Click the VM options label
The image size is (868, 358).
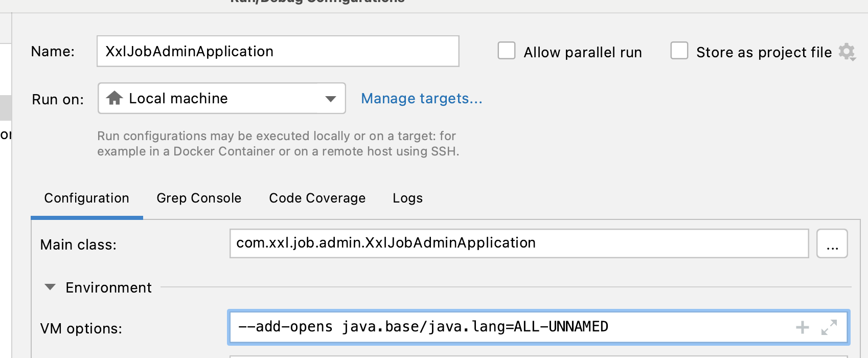click(81, 328)
